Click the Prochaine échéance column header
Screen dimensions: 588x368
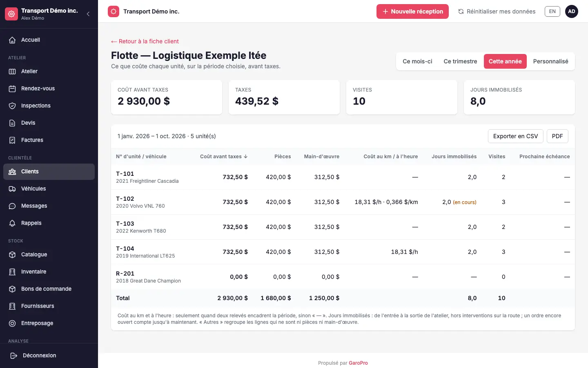pyautogui.click(x=544, y=157)
